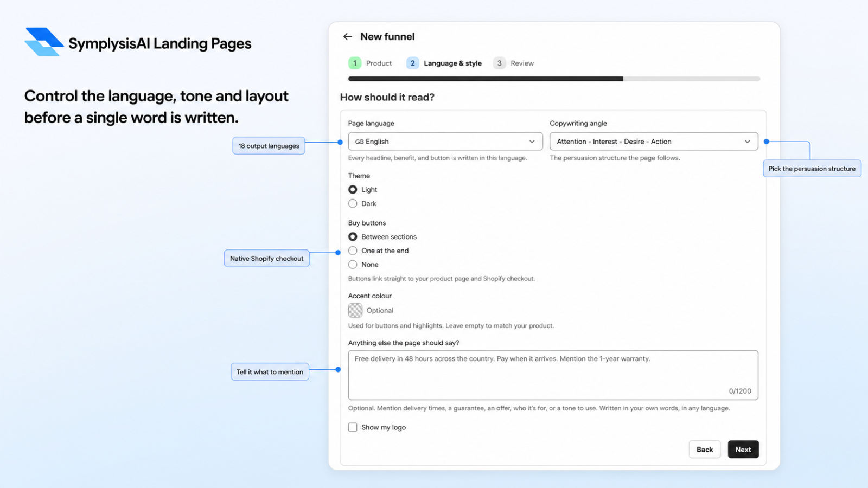Open the Page language dropdown

[x=445, y=142]
